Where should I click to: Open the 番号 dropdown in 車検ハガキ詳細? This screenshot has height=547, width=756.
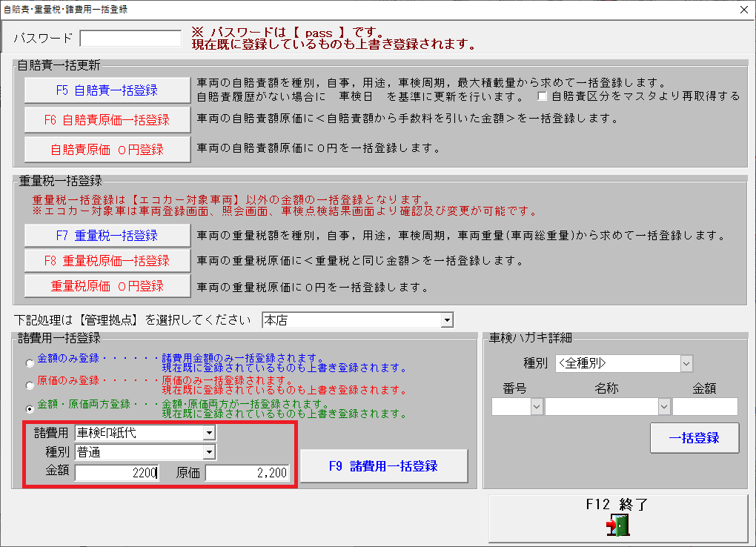coord(536,407)
